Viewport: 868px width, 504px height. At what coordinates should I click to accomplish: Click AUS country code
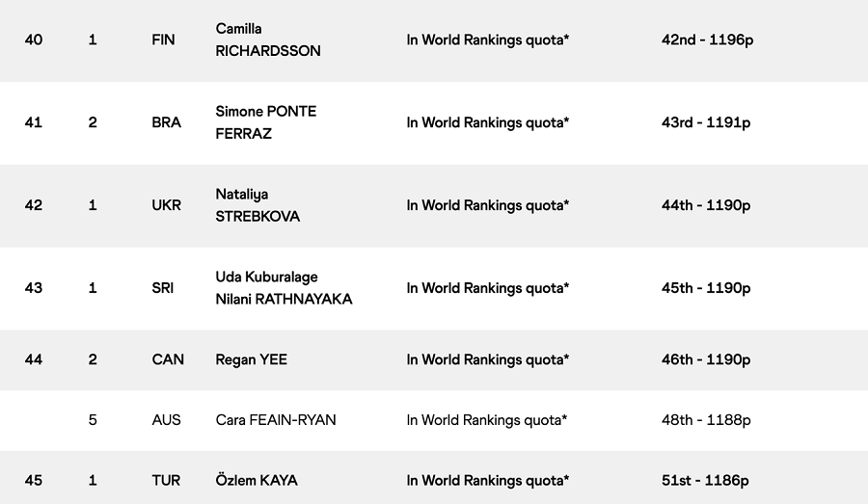point(166,420)
